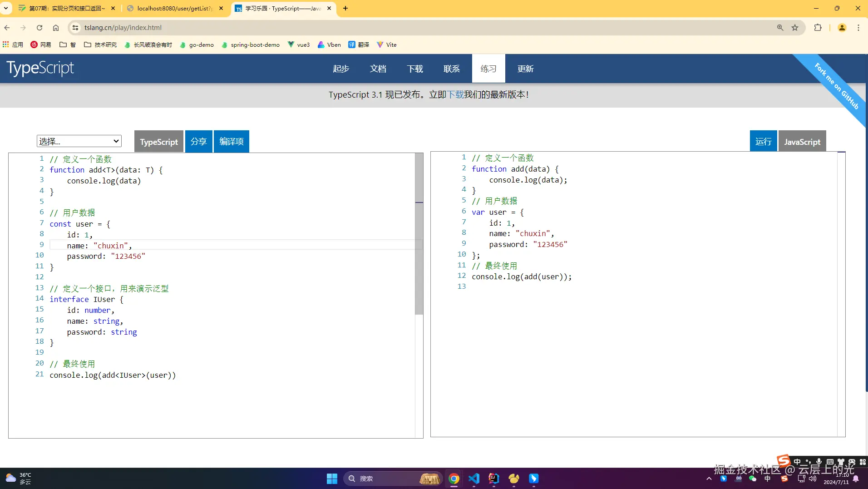This screenshot has width=868, height=489.
Task: Open the Windows Start menu
Action: tap(332, 479)
